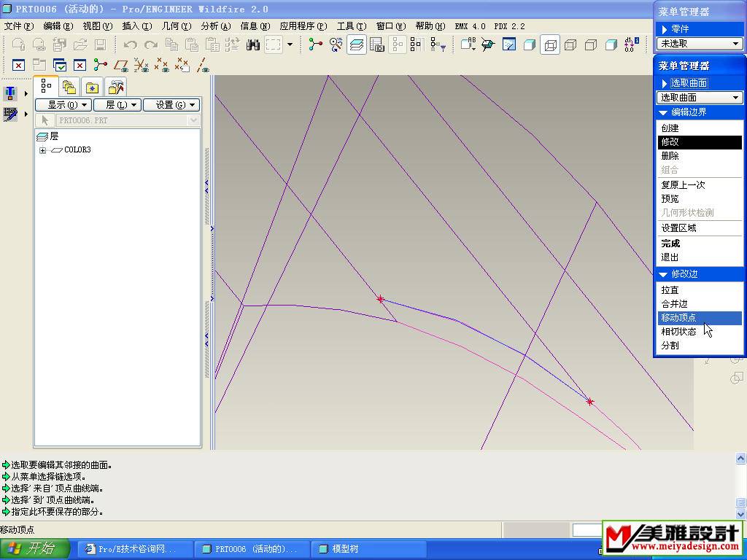
Task: Click the Windows 开始 start button
Action: click(35, 549)
